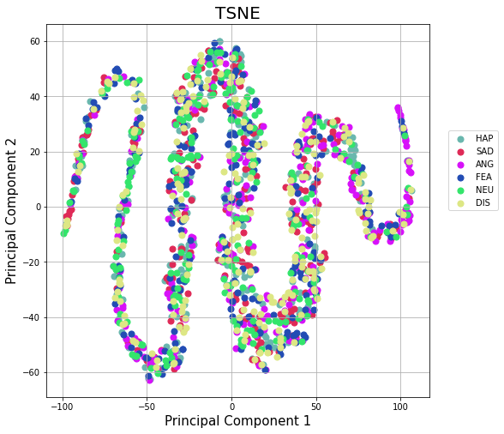Click the Principal Component 2 axis label
Screen dimensions: 504x434
tap(10, 211)
